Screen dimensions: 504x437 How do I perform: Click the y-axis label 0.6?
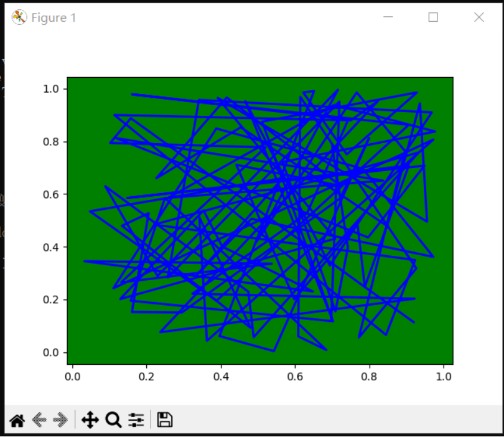click(x=51, y=194)
